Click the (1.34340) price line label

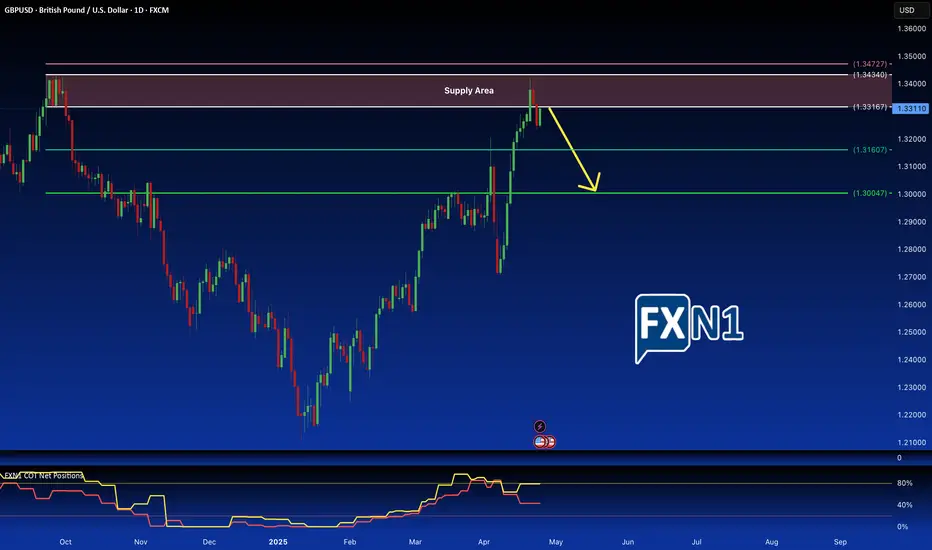(x=870, y=74)
